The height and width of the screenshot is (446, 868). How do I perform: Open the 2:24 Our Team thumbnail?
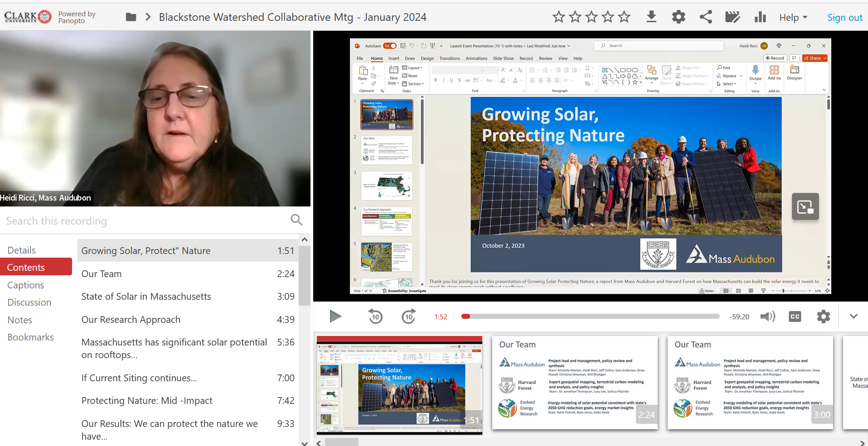[x=575, y=383]
